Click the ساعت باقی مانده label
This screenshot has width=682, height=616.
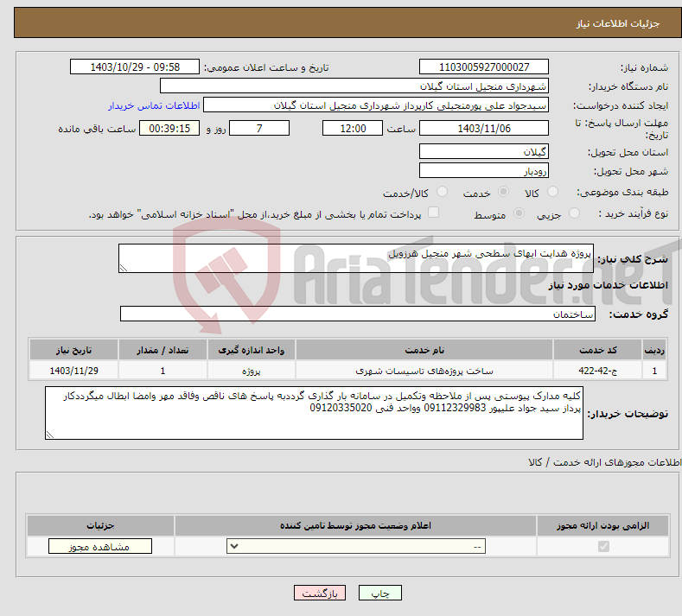point(97,129)
